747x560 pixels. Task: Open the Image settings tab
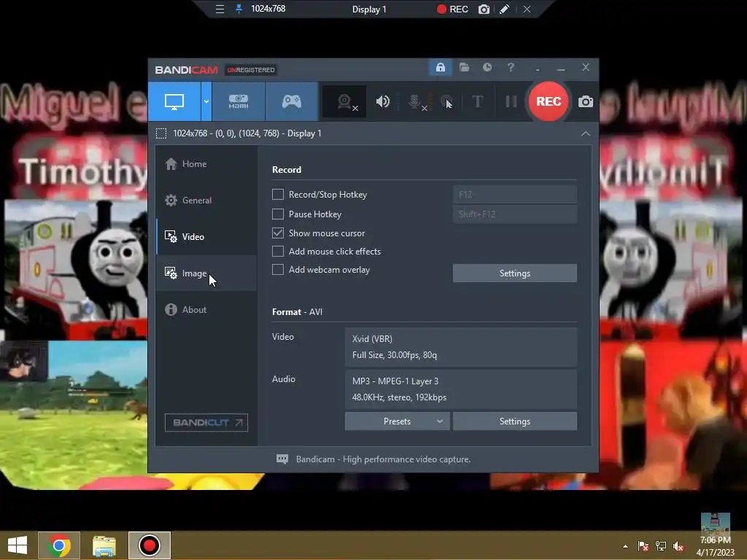click(206, 273)
